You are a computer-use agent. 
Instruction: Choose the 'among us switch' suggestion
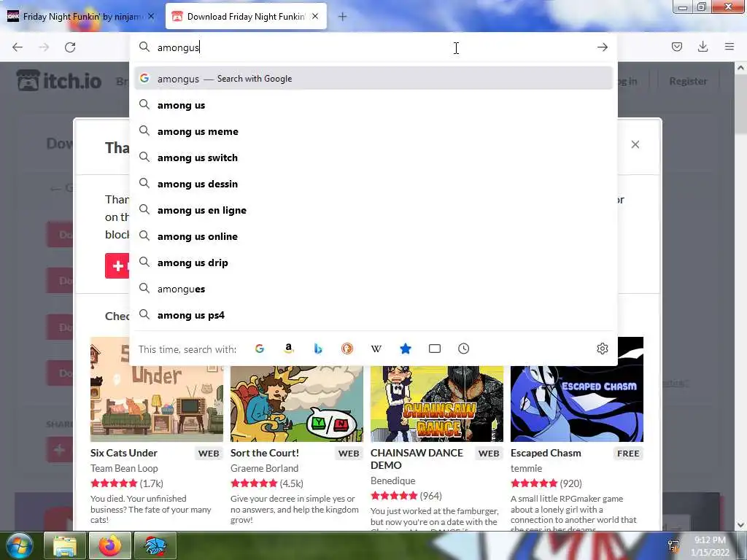(373, 157)
